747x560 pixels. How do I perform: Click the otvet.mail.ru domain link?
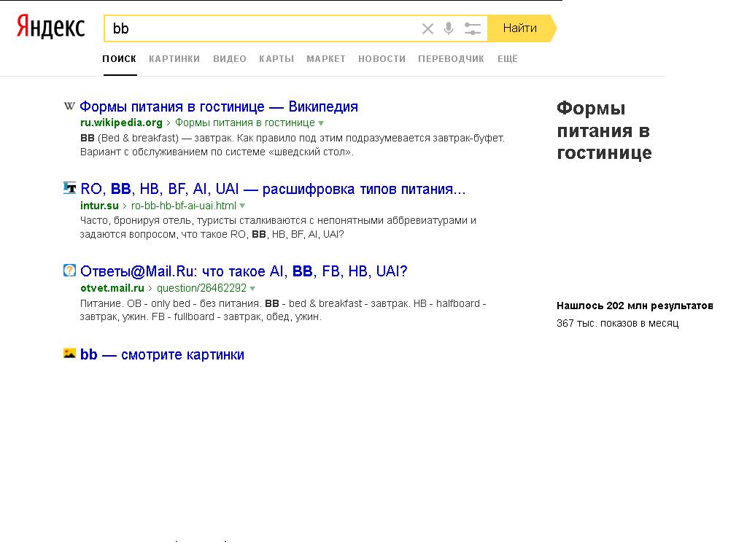tap(112, 288)
